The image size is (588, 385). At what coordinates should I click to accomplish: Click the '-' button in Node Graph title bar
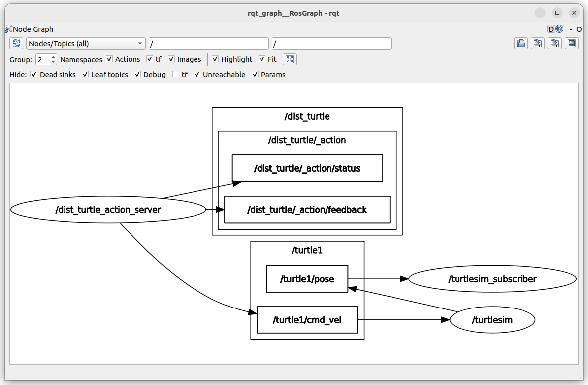click(571, 29)
